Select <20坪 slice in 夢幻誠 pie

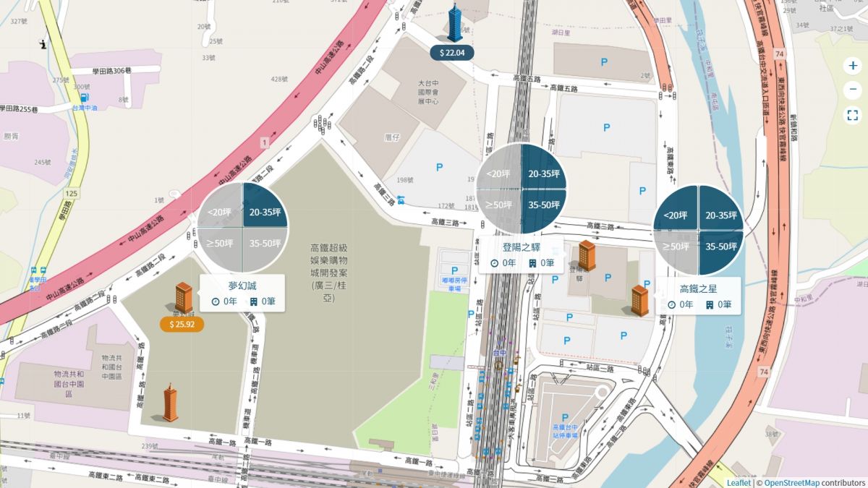219,213
